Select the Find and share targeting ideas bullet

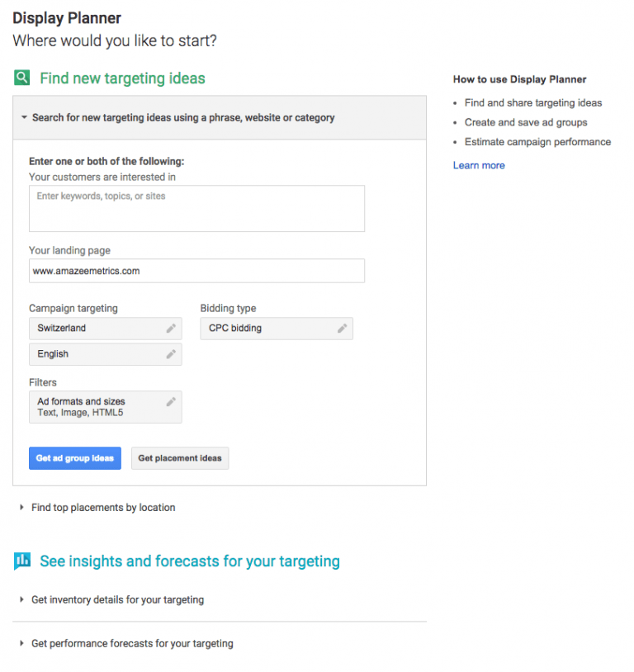click(532, 102)
